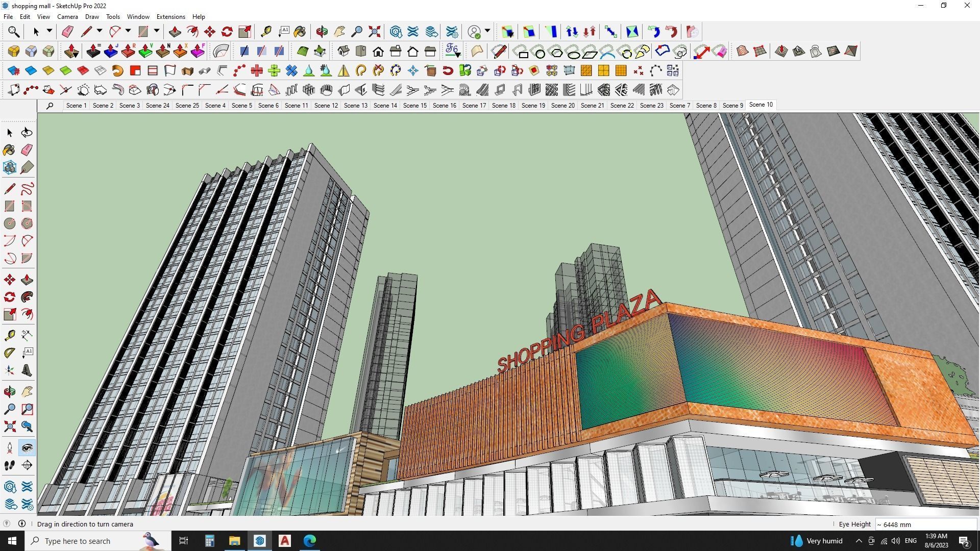Image resolution: width=980 pixels, height=551 pixels.
Task: Expand the Shape tool dropdown arrow
Action: [x=157, y=31]
